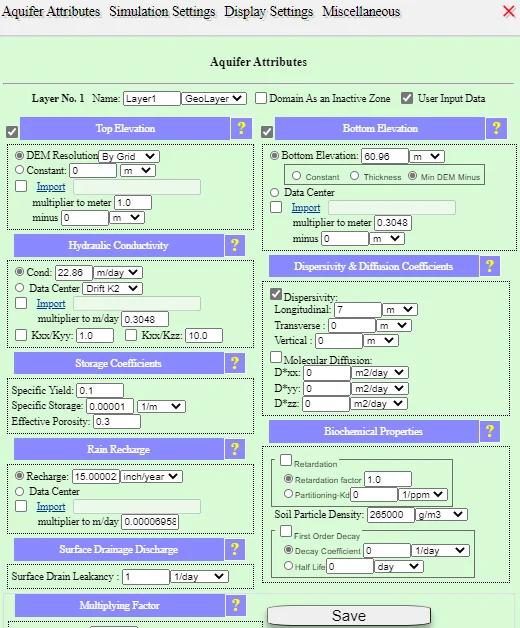Select Data Center radio under Bottom Elevation

[x=274, y=193]
